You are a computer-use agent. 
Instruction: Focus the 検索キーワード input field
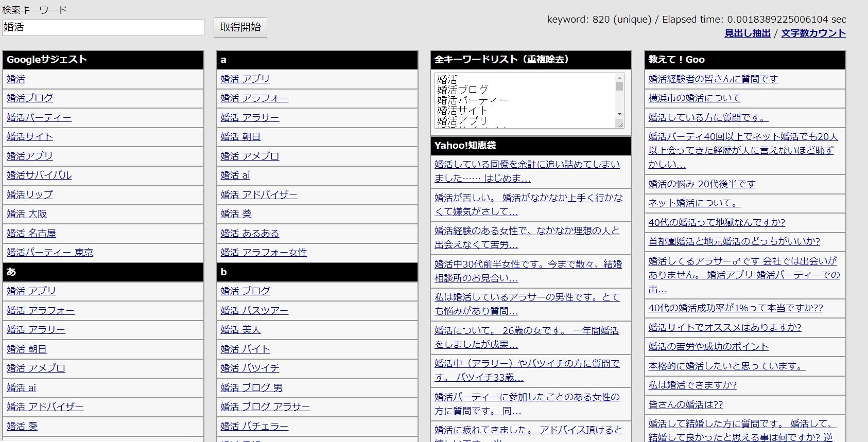coord(103,28)
